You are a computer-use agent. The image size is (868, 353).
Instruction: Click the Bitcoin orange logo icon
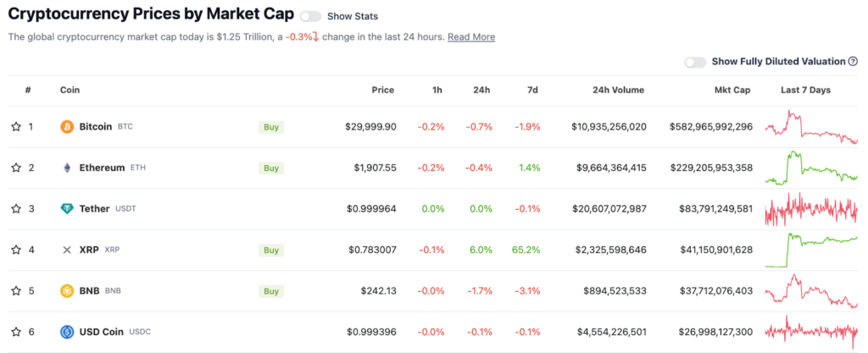click(x=66, y=127)
